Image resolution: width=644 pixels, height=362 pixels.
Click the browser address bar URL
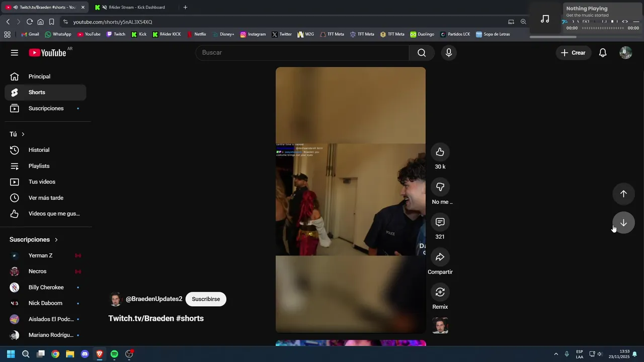[x=113, y=22]
